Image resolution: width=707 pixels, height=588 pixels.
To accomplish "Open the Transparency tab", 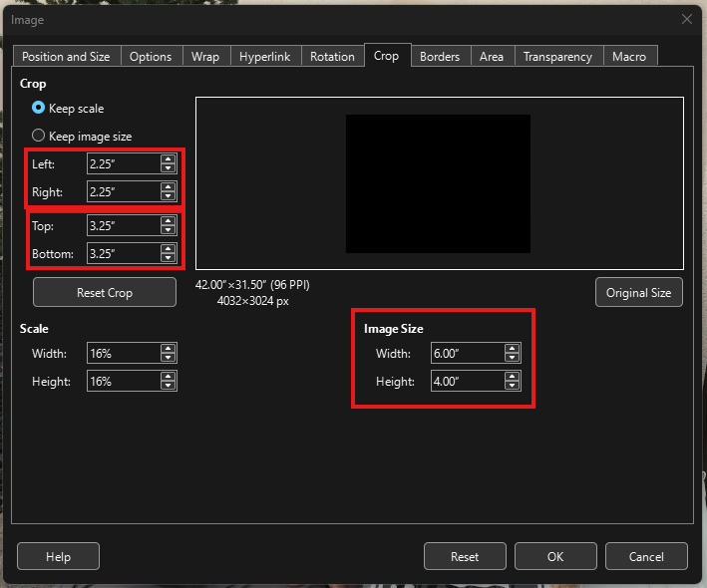I will pos(558,57).
